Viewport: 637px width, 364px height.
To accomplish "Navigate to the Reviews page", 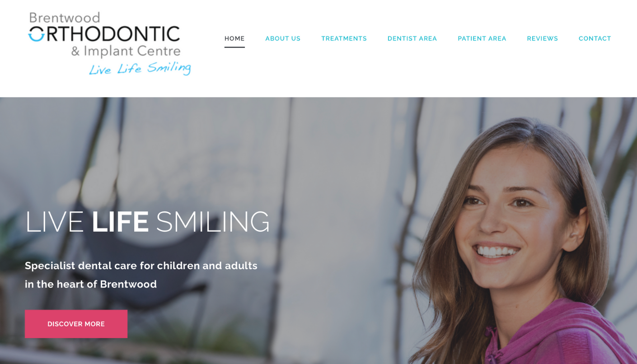I will (542, 38).
